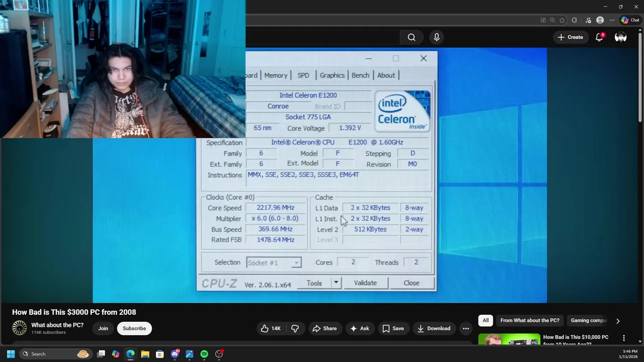Click the Share button under the video

tap(325, 328)
